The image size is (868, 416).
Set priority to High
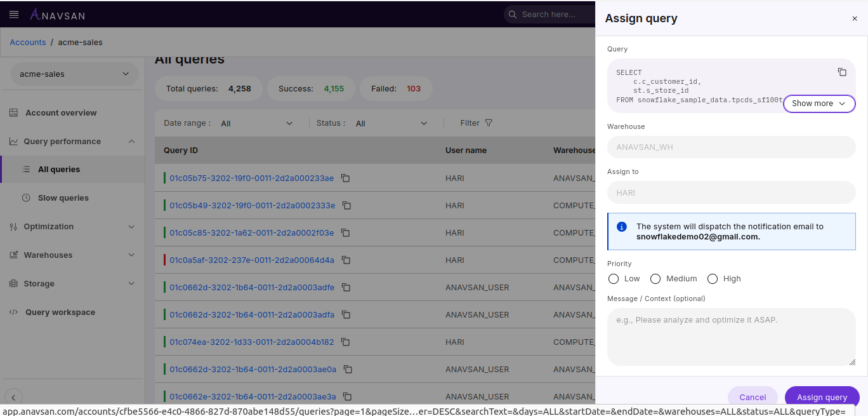pyautogui.click(x=712, y=278)
